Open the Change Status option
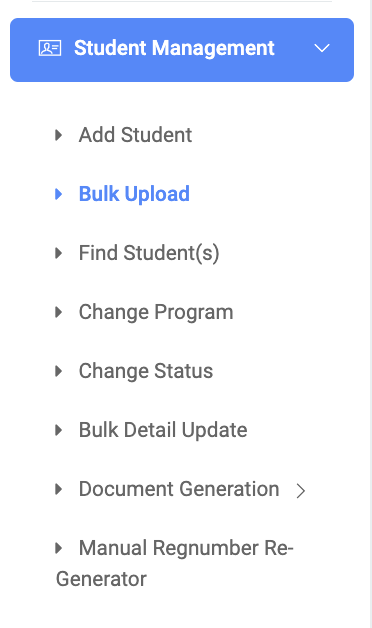Image resolution: width=372 pixels, height=628 pixels. point(146,371)
